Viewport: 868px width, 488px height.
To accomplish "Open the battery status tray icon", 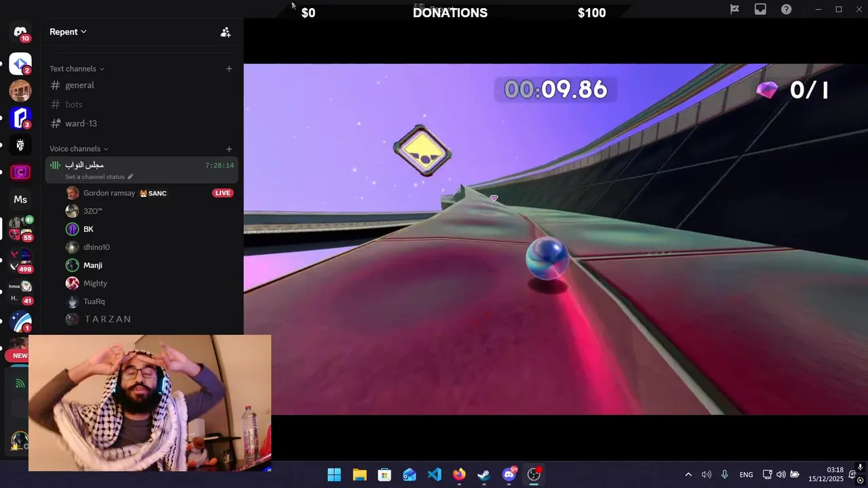I will click(795, 474).
